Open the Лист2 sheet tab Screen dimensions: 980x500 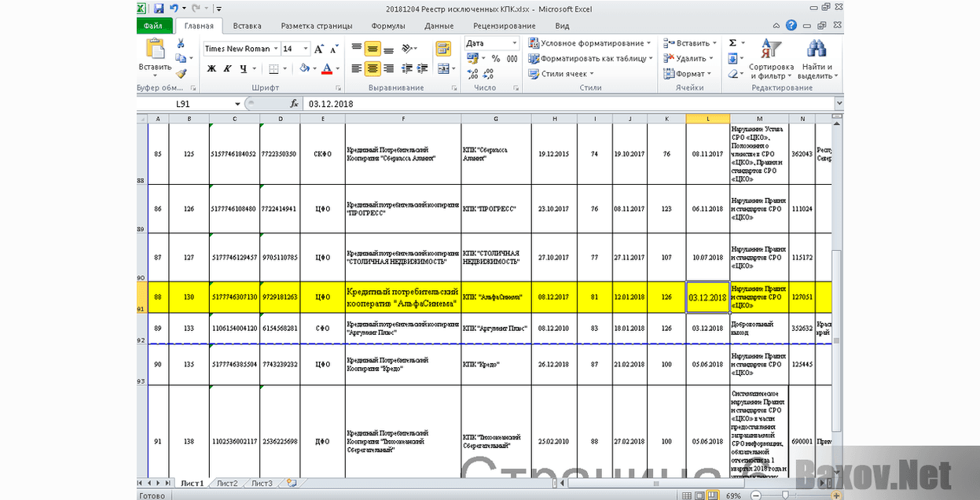click(227, 483)
